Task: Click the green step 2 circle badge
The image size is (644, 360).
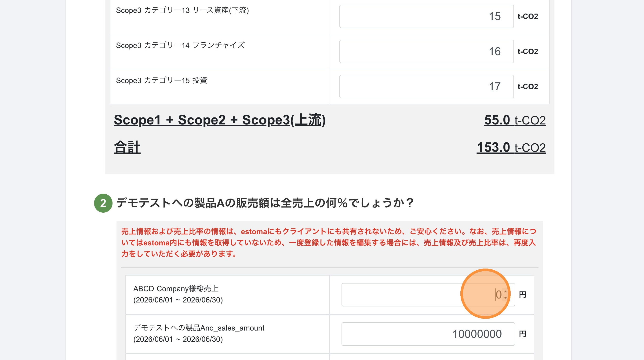Action: 103,203
